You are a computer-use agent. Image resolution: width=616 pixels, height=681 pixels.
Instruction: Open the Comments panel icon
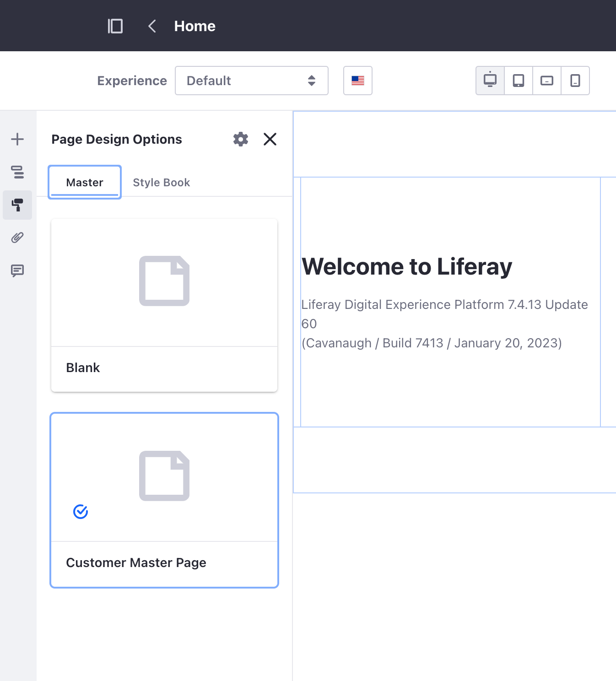[x=17, y=271]
